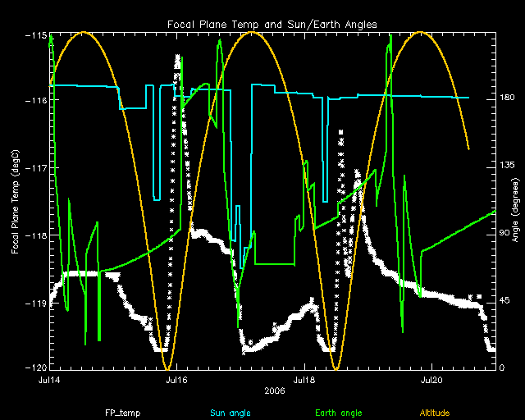
Task: Click the Jul18 x-axis tick label
Action: [x=304, y=381]
